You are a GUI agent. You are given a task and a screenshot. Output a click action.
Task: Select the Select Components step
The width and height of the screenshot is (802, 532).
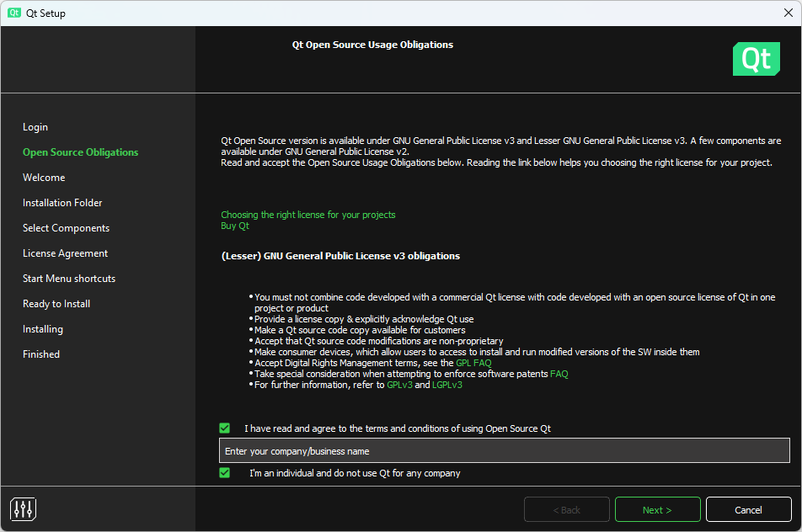[x=66, y=228]
